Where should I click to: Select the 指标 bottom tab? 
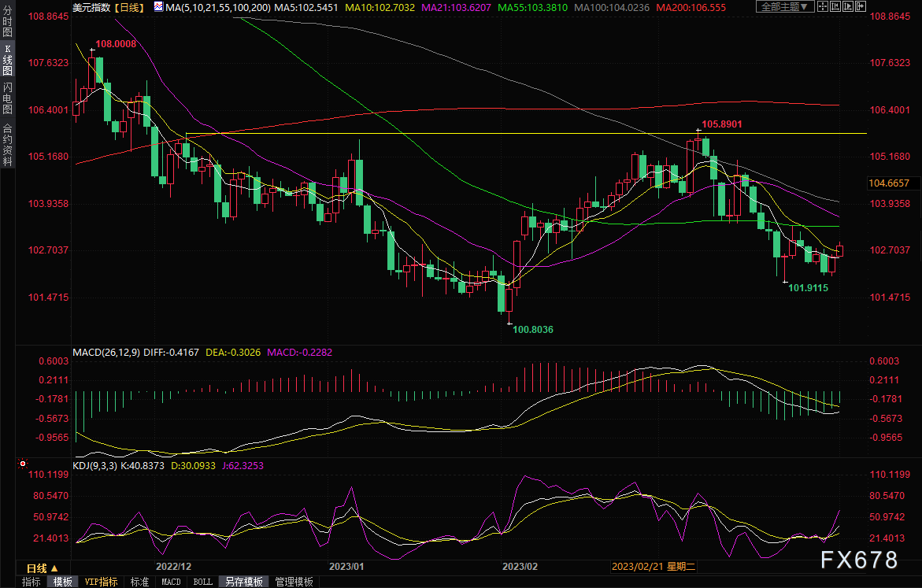pyautogui.click(x=31, y=582)
